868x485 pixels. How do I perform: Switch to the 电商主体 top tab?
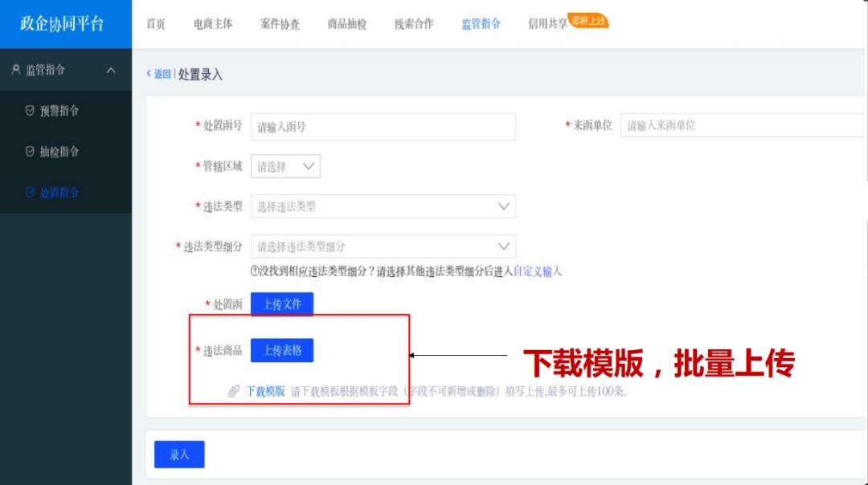click(x=213, y=24)
